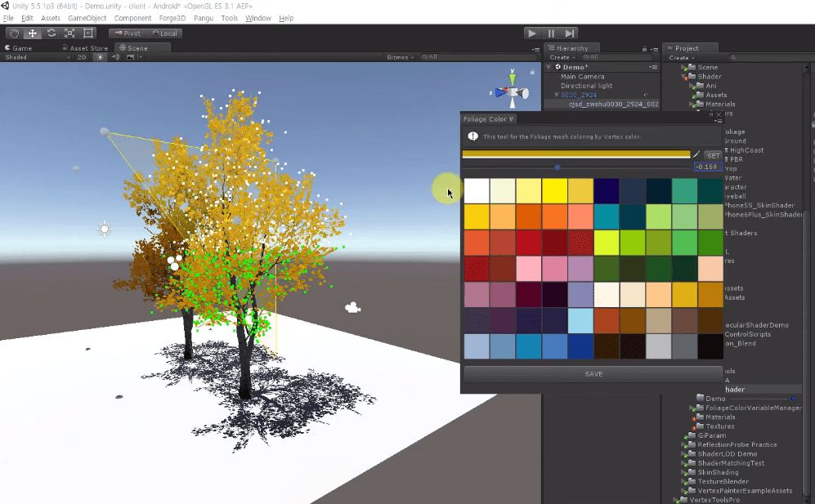Click the eyedropper icon beside SET
The width and height of the screenshot is (815, 504).
point(697,154)
